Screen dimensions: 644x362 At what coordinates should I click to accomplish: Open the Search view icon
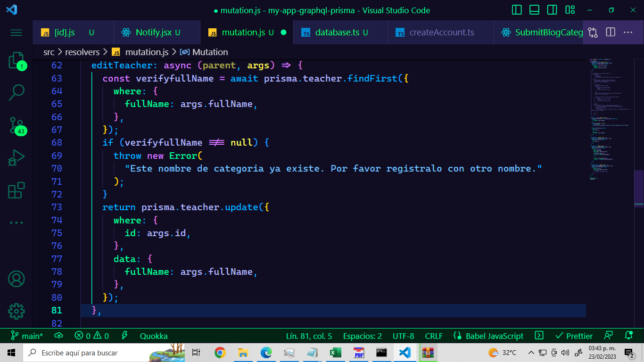pos(17,93)
